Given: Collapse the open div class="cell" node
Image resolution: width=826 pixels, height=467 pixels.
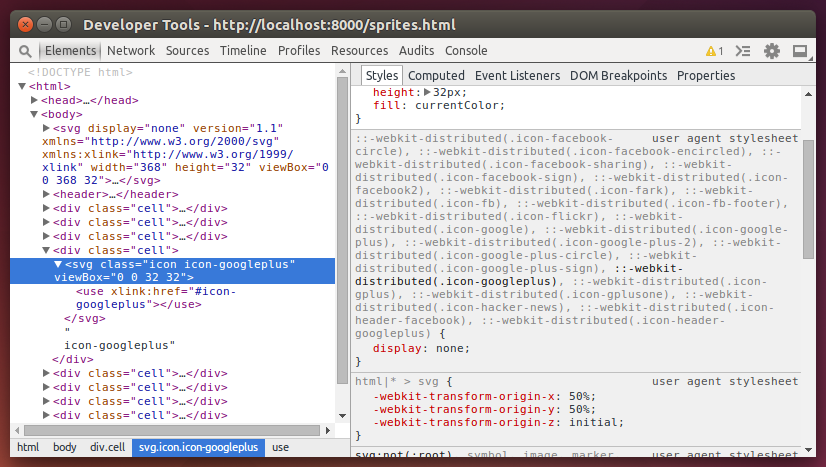Looking at the screenshot, I should pos(46,250).
